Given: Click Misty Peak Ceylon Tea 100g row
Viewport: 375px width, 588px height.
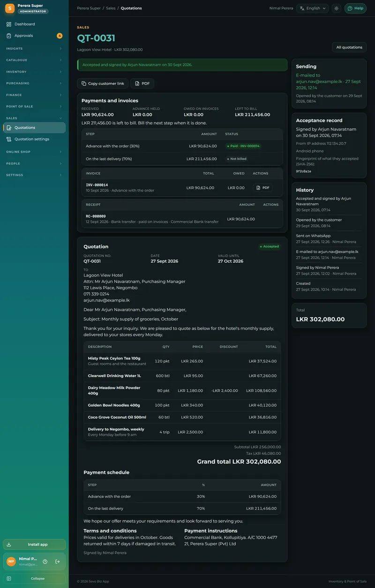Looking at the screenshot, I should [x=182, y=361].
